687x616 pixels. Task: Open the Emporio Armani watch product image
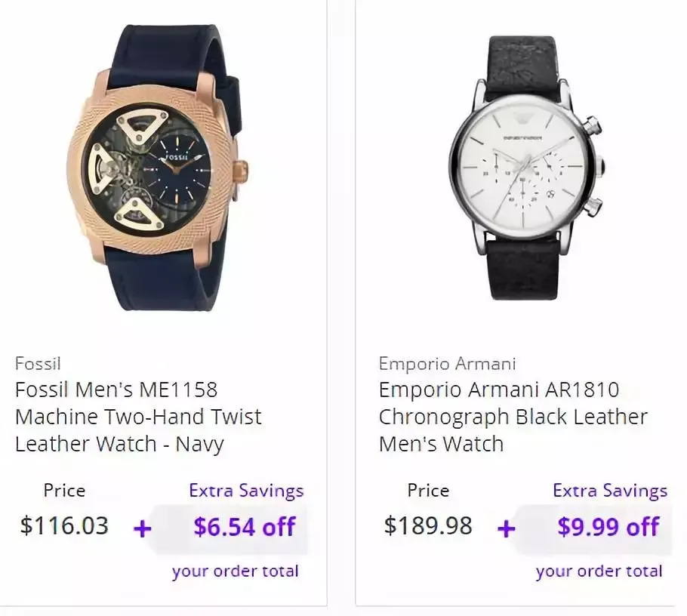click(526, 168)
